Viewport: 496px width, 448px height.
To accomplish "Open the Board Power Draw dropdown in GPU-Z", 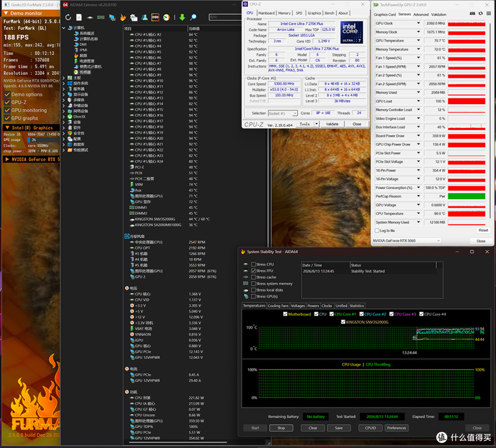I will pos(418,135).
